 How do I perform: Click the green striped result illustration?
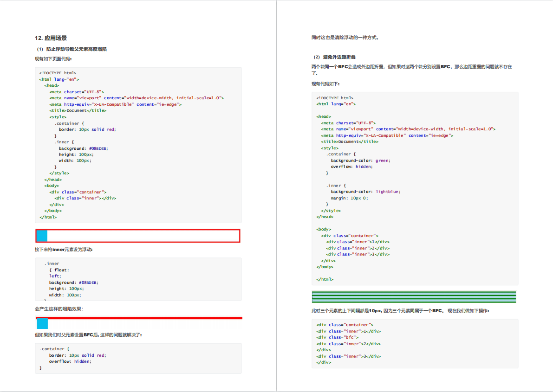pyautogui.click(x=414, y=297)
